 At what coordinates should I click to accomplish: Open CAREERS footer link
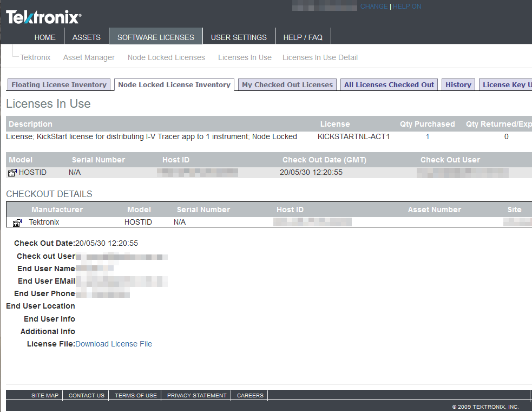click(x=250, y=395)
